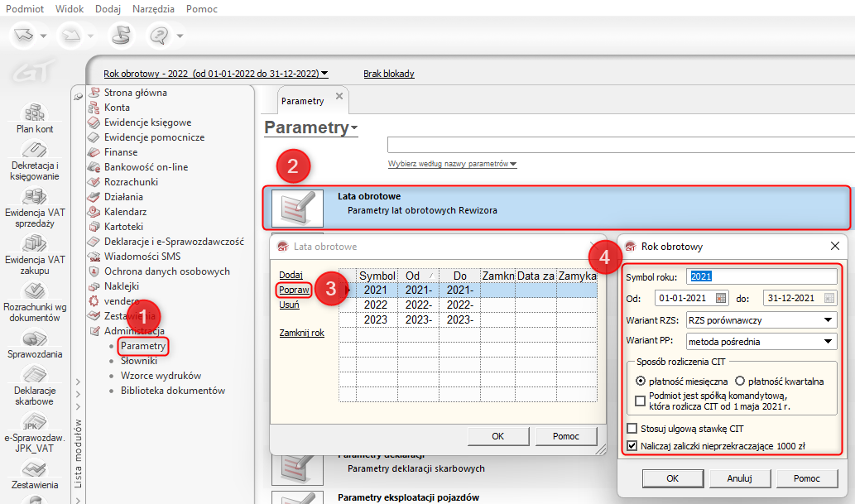Click the Lata obrotowe parameter icon

coord(297,208)
